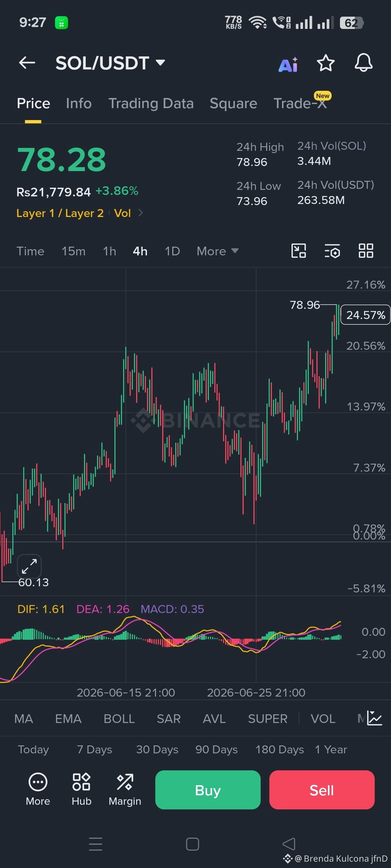Open the SOL/USDT pair selector dropdown
Viewport: 391px width, 868px height.
(x=110, y=63)
